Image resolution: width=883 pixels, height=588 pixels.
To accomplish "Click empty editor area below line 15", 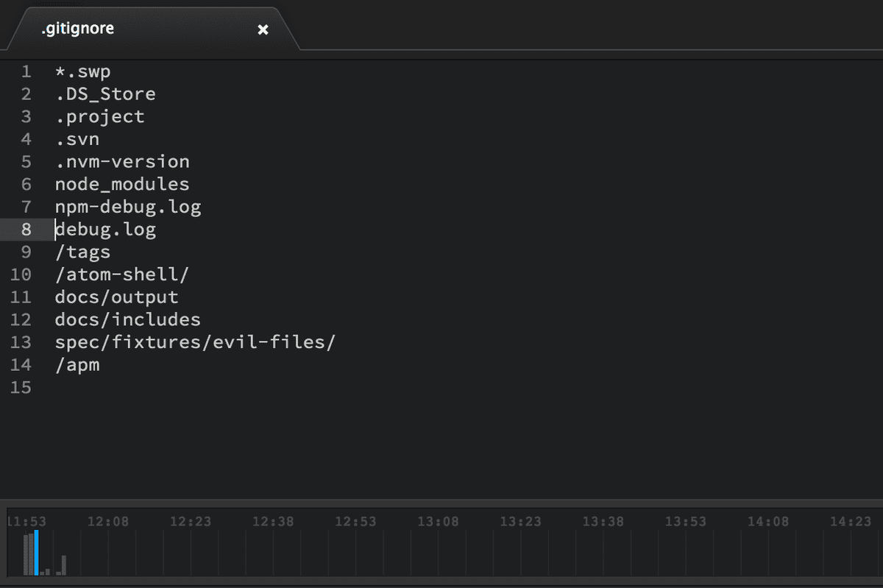I will 441,442.
